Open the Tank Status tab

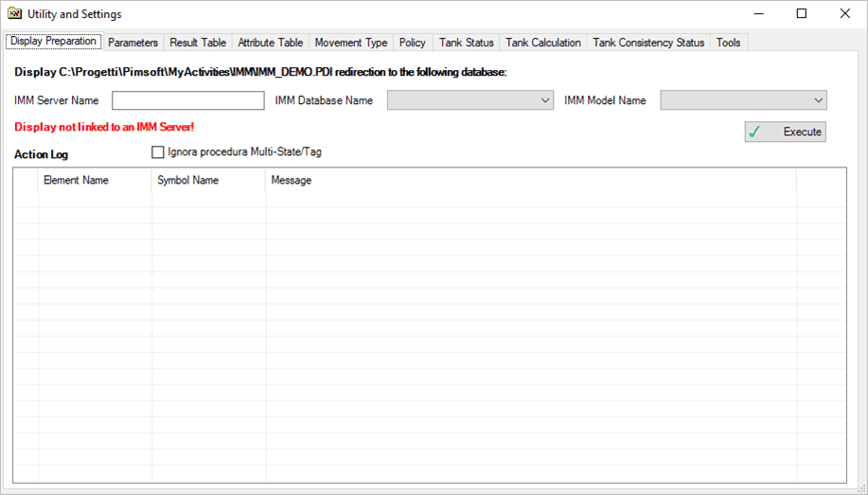(466, 43)
